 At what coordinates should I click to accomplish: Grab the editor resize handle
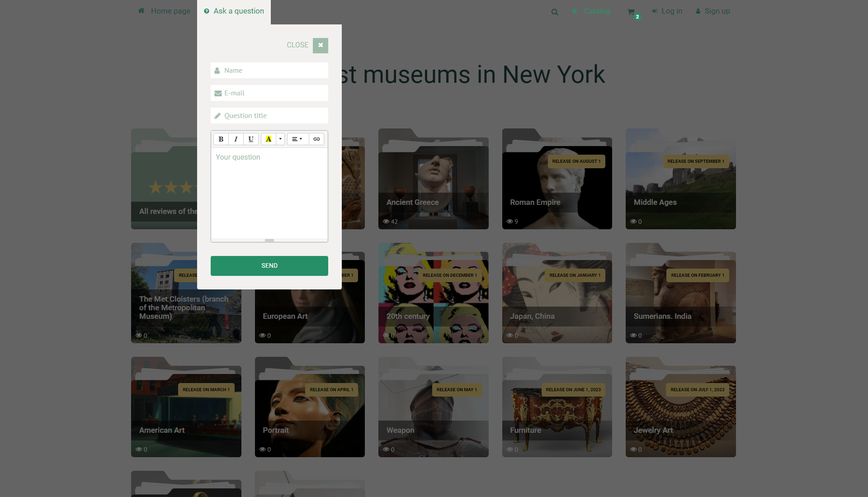tap(269, 240)
